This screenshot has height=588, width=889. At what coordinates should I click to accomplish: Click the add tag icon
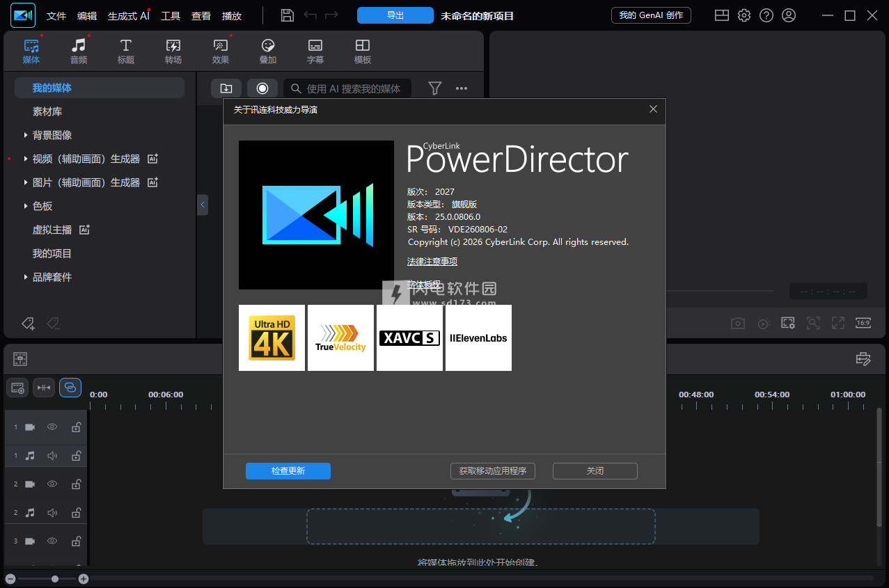[x=28, y=324]
